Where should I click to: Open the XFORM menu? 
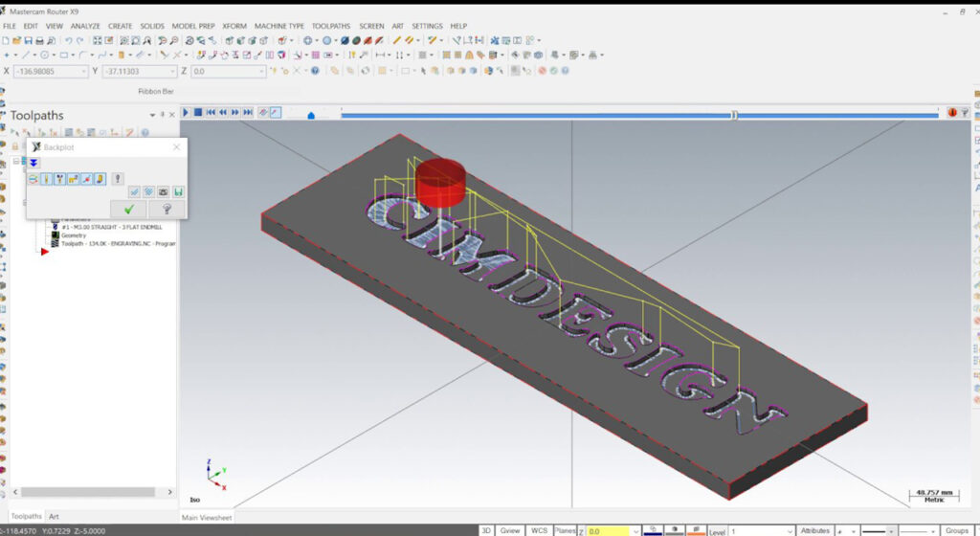(234, 26)
